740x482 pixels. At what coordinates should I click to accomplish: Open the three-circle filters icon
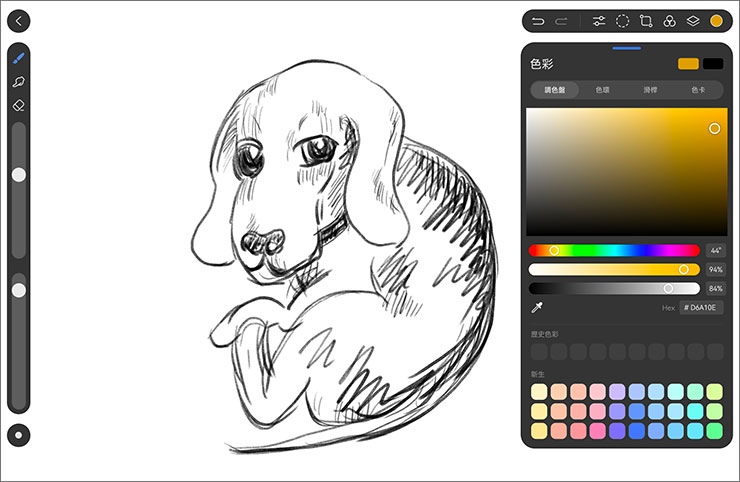(670, 21)
